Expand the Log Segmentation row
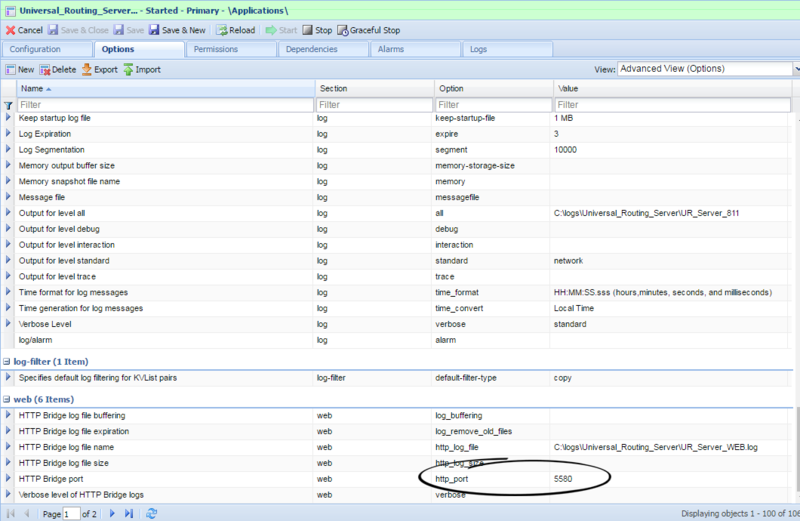 8,149
